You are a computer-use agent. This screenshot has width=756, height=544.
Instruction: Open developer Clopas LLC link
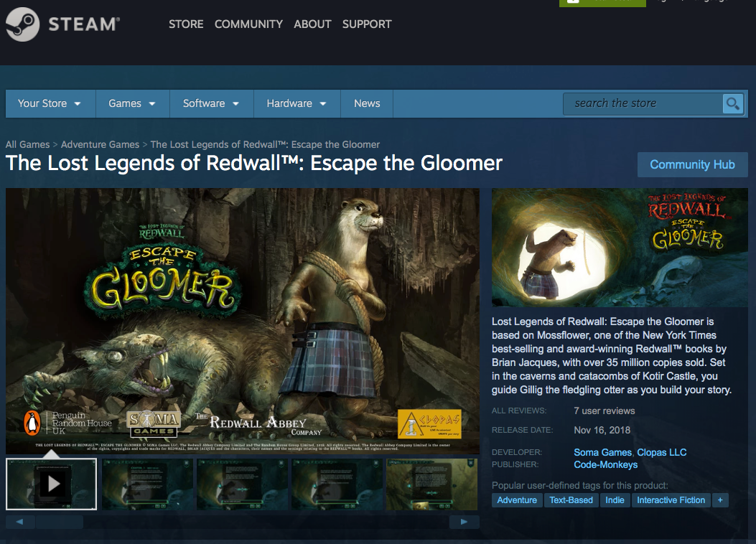[662, 452]
